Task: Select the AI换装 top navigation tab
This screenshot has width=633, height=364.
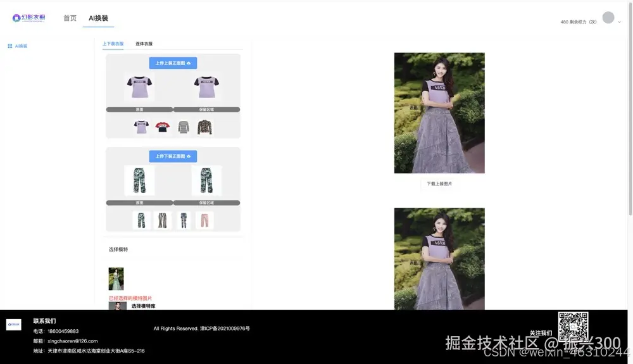Action: (x=98, y=18)
